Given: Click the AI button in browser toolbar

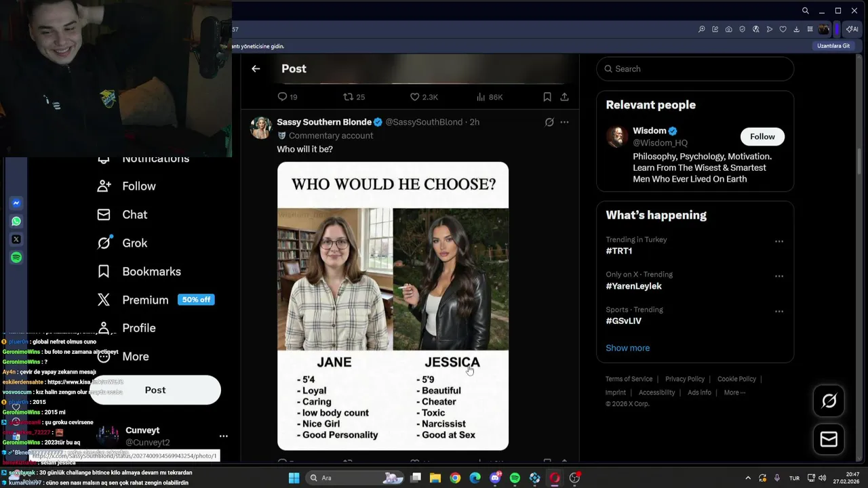Looking at the screenshot, I should pyautogui.click(x=851, y=29).
